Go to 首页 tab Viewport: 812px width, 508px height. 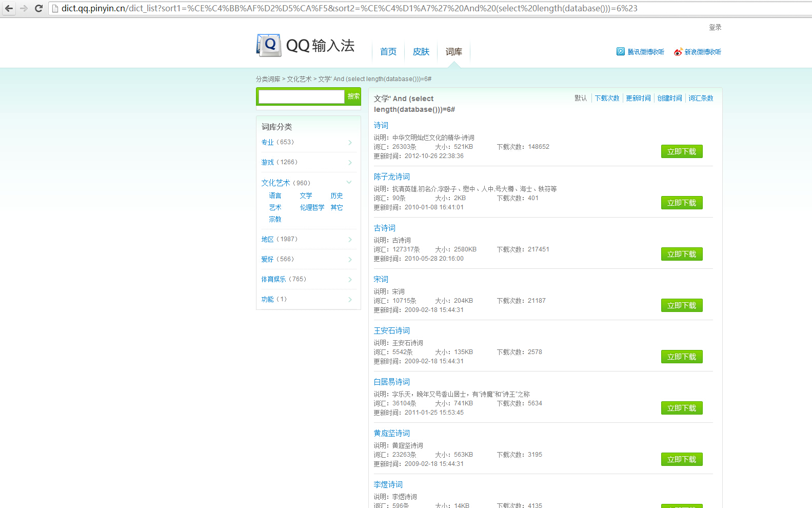(388, 52)
